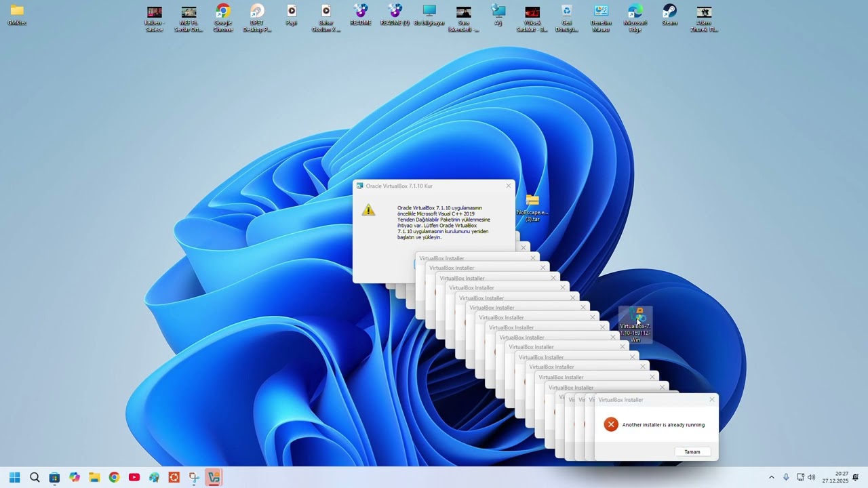Open Microsoft Store from the taskbar

54,477
